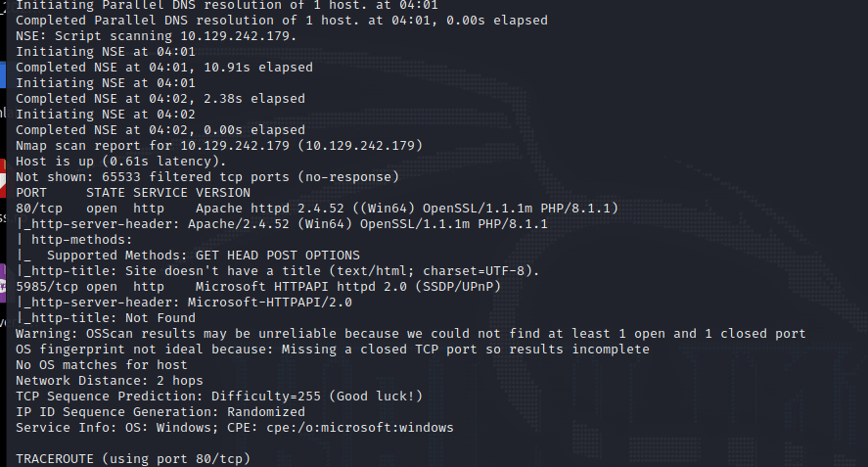Click the red icon beside the Nmap scan report line

(4, 164)
